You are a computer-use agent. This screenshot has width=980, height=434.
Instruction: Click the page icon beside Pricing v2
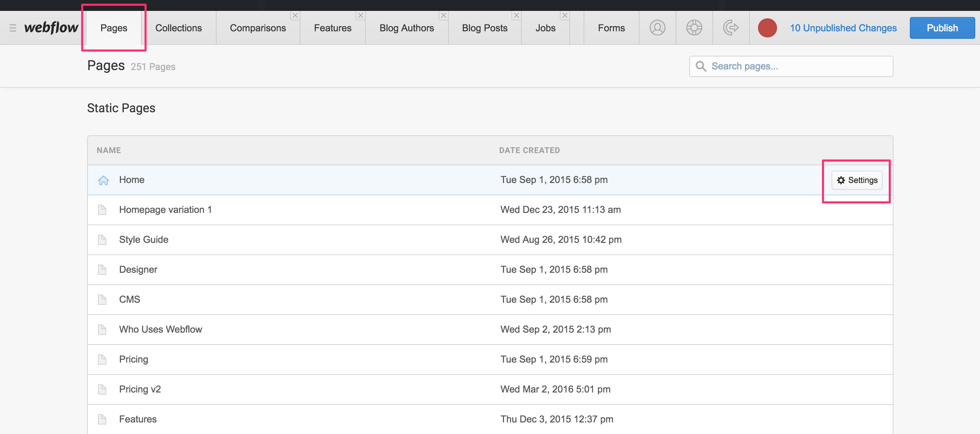[102, 389]
